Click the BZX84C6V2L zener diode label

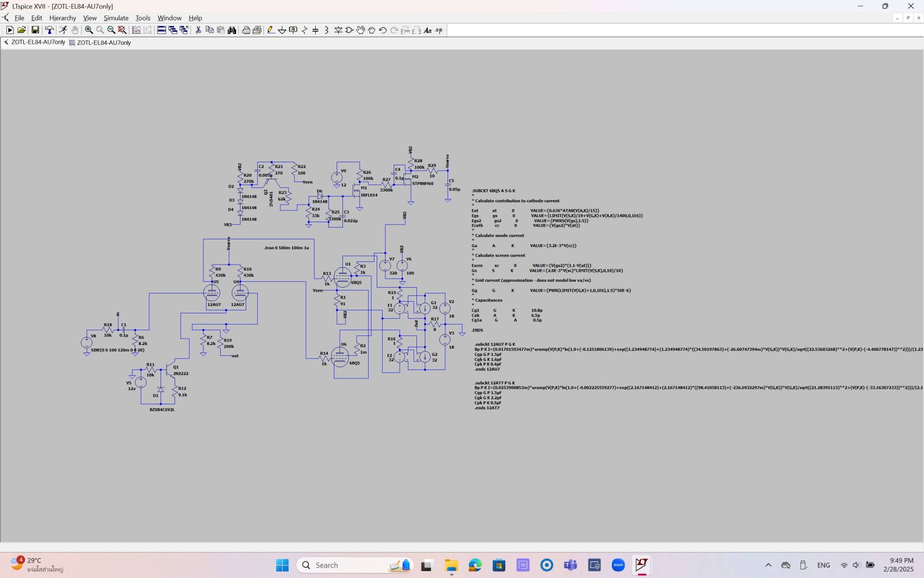click(x=162, y=410)
